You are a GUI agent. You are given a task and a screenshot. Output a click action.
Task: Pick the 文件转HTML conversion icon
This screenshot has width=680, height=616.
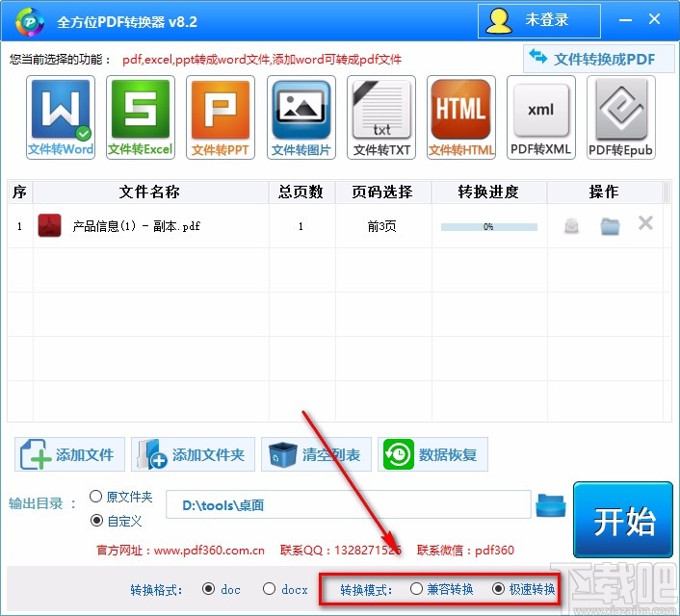[x=461, y=117]
